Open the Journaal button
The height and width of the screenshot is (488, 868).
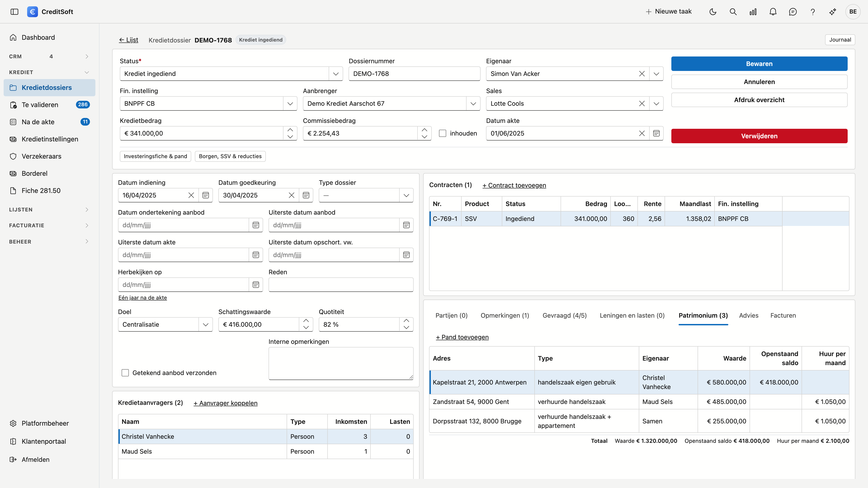click(x=840, y=40)
